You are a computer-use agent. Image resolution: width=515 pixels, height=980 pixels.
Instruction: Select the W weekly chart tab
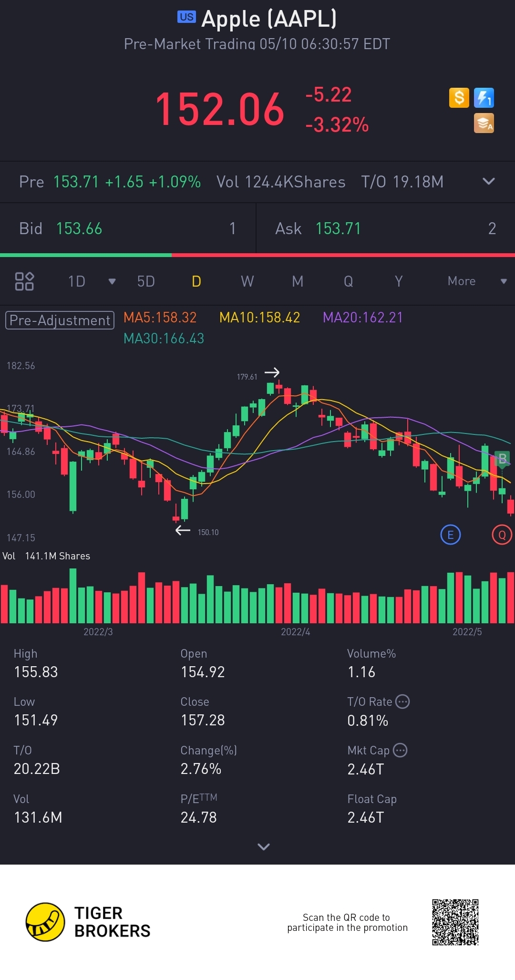(247, 281)
